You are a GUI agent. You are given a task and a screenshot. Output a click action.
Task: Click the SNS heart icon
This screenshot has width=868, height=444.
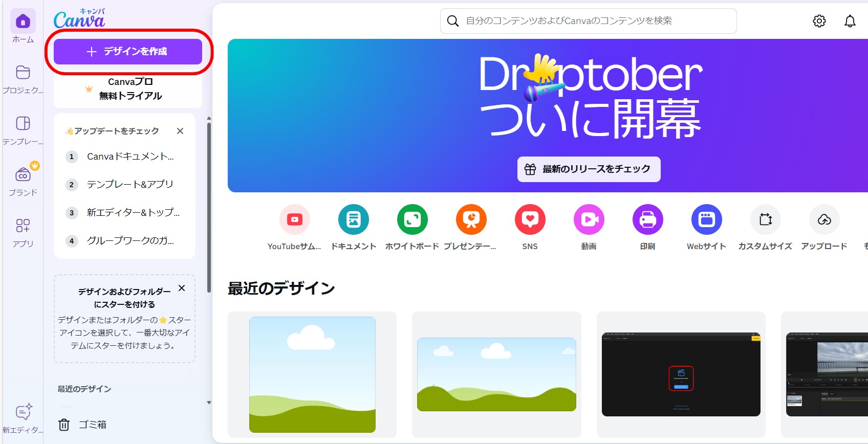(x=530, y=220)
